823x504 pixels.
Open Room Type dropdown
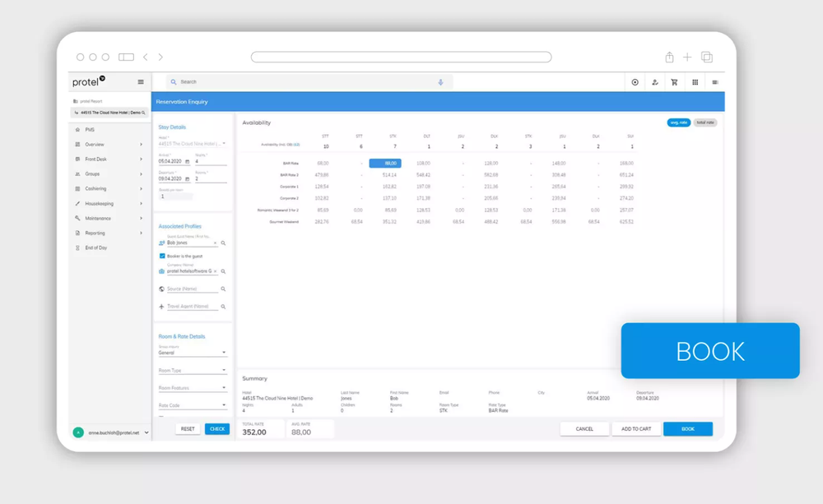coord(192,370)
